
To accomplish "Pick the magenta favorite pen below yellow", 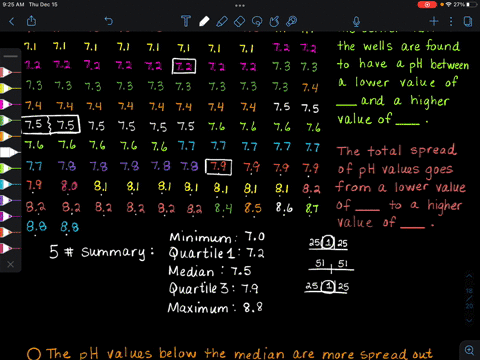I will (x=10, y=104).
